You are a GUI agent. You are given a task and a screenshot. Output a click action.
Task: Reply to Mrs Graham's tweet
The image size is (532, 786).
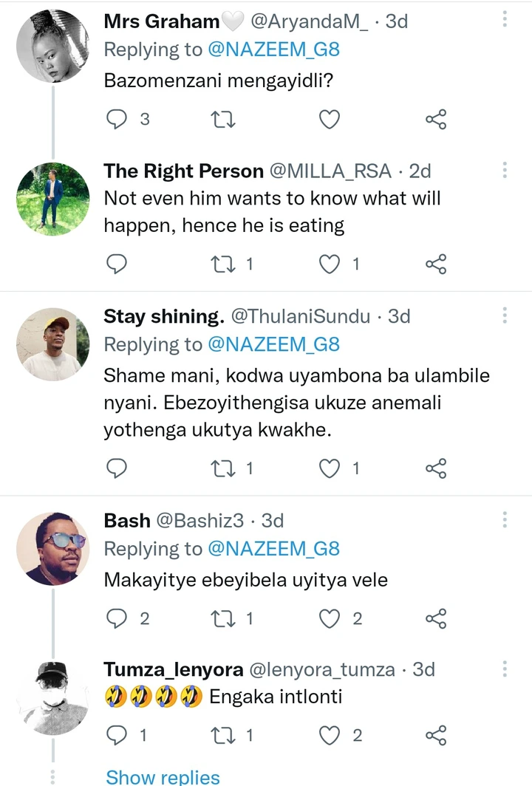pos(117,119)
